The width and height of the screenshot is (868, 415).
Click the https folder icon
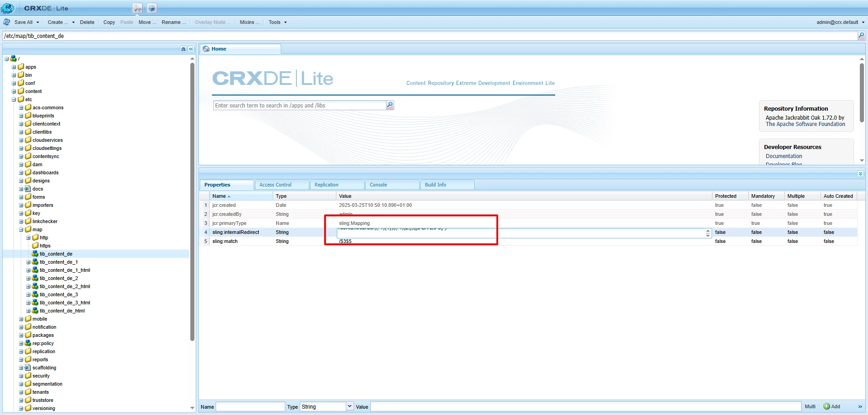(x=35, y=246)
